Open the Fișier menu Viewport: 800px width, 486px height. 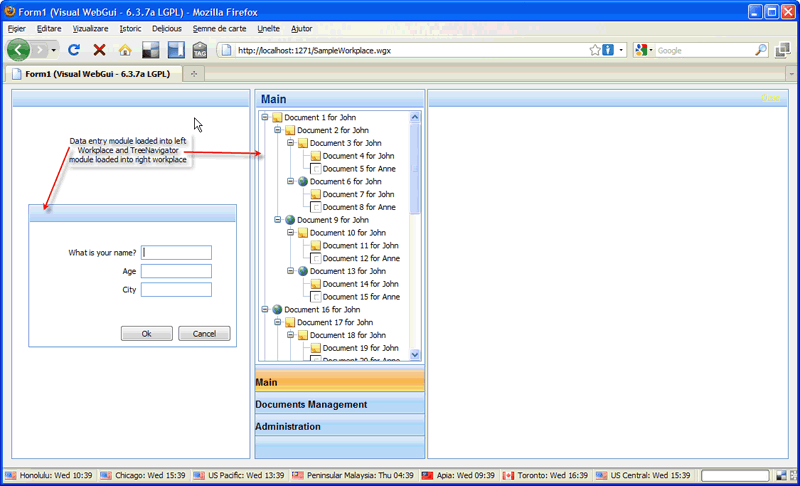17,29
